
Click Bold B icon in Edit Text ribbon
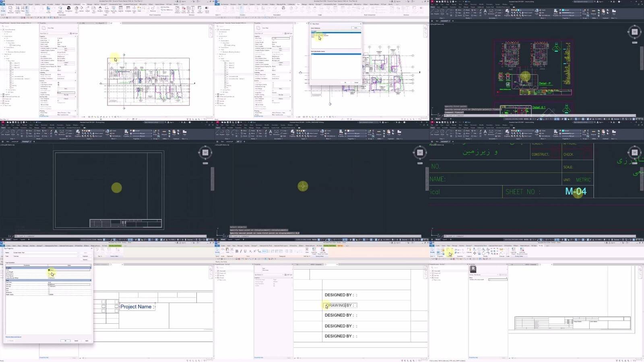coord(237,251)
